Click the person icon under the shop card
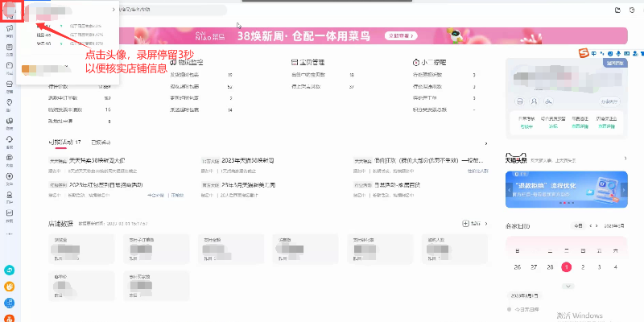Viewport: 644px width, 322px height. pyautogui.click(x=532, y=102)
